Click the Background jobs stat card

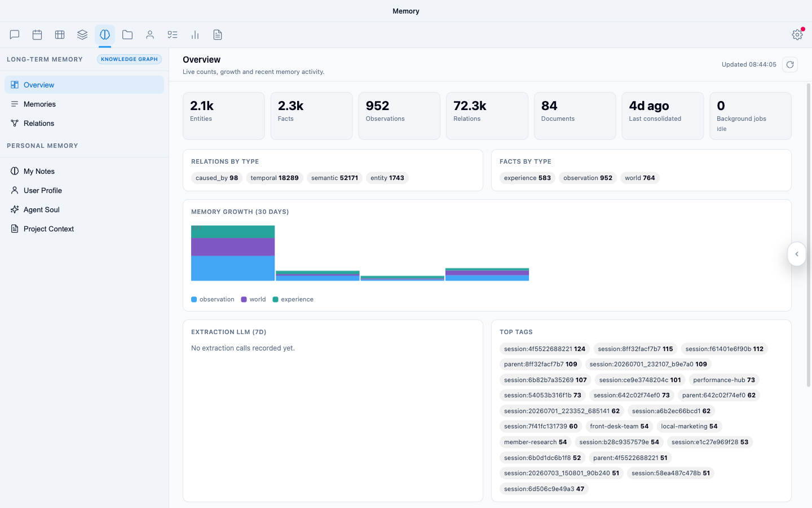(751, 116)
